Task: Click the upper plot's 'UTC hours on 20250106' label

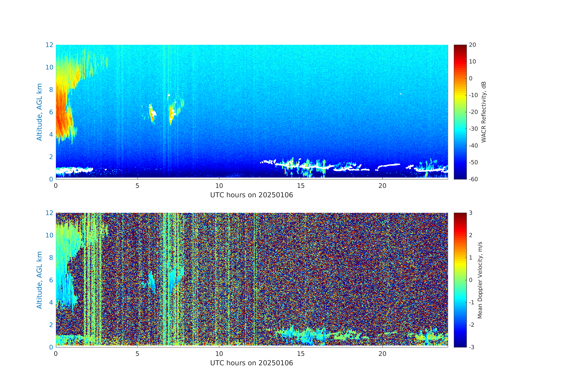Action: pyautogui.click(x=252, y=195)
